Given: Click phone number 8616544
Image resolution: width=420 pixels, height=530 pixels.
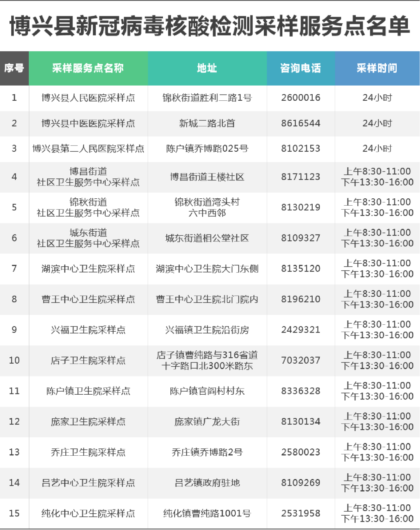Looking at the screenshot, I should pos(301,124).
